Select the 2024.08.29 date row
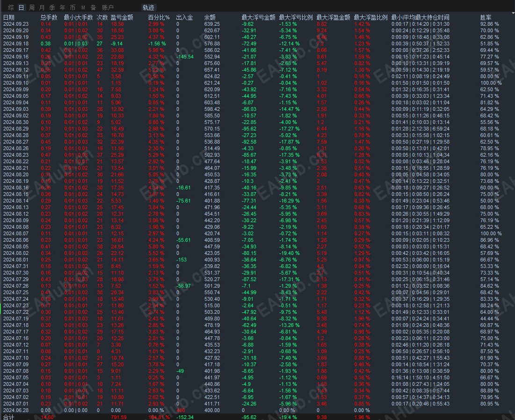Image resolution: width=515 pixels, height=420 pixels. click(x=16, y=129)
